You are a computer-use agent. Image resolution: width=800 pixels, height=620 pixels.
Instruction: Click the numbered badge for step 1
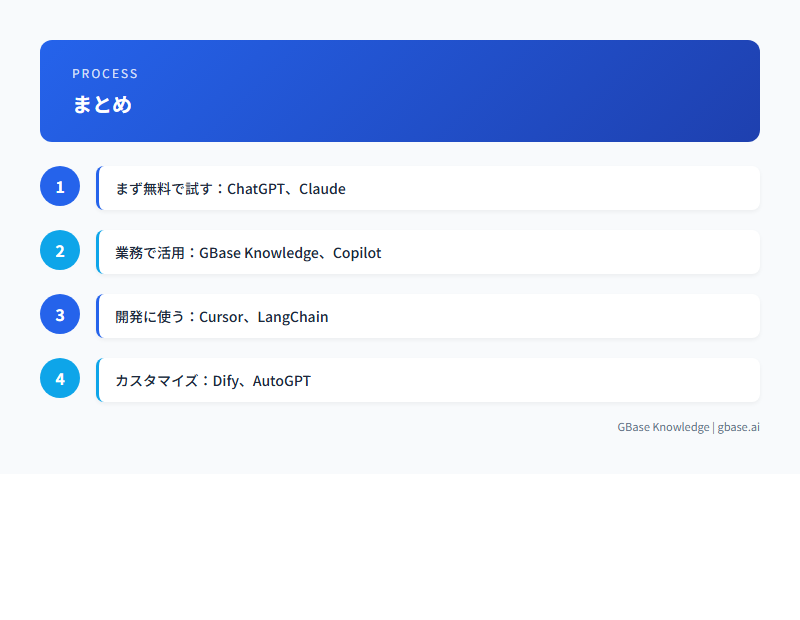(x=60, y=186)
